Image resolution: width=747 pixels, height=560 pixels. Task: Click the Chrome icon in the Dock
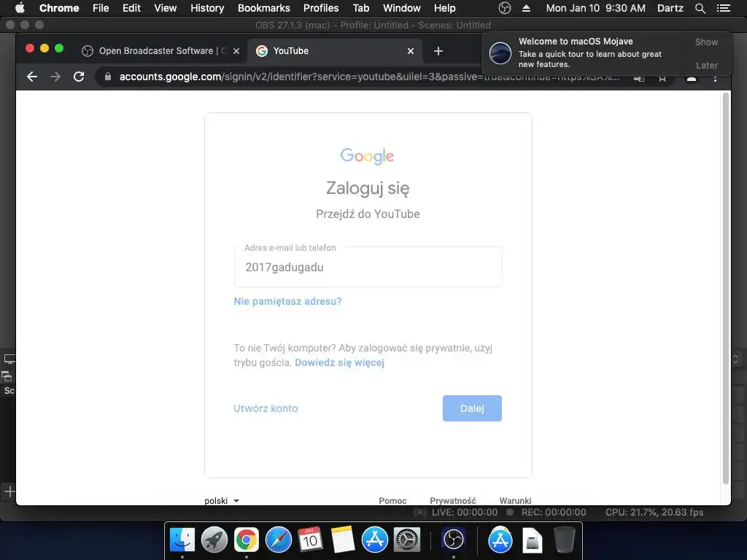point(247,540)
